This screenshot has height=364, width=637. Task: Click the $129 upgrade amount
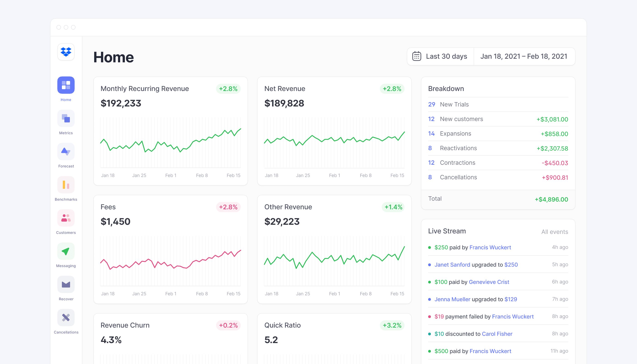(x=511, y=299)
